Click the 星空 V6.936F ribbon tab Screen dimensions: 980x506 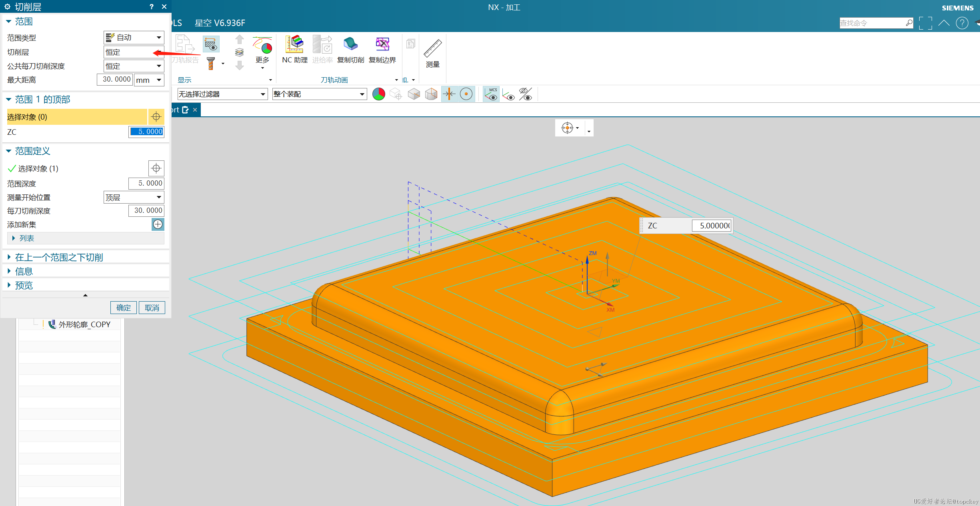(220, 23)
